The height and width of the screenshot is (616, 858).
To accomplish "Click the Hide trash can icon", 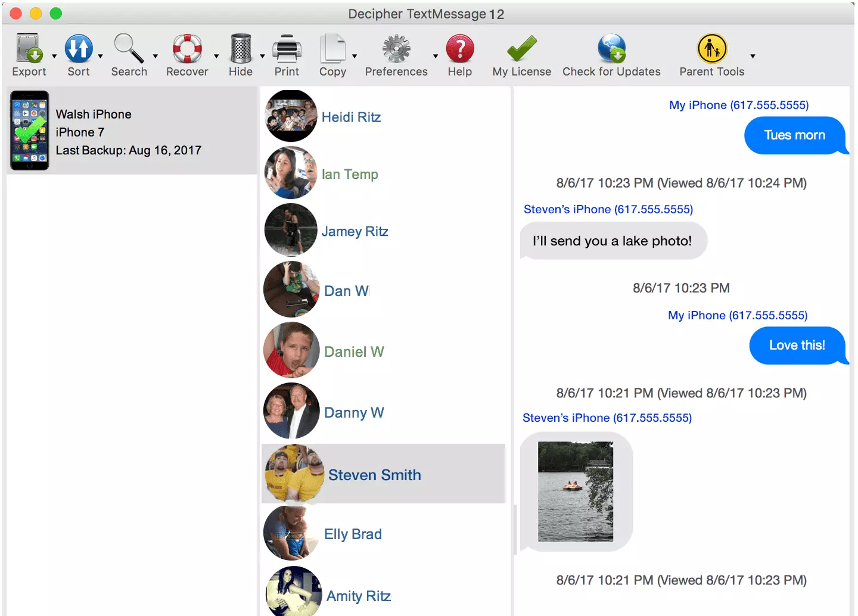I will (241, 48).
